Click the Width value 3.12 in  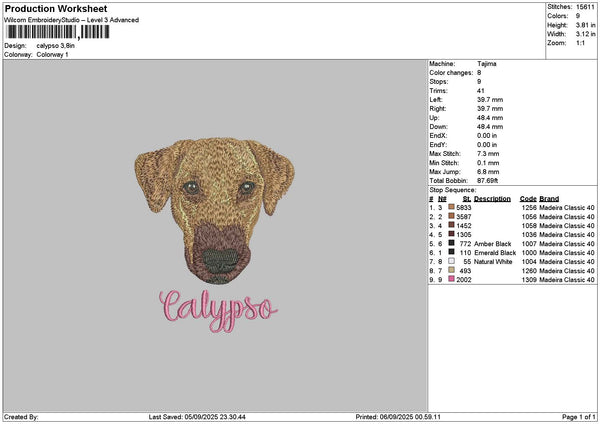click(x=585, y=34)
